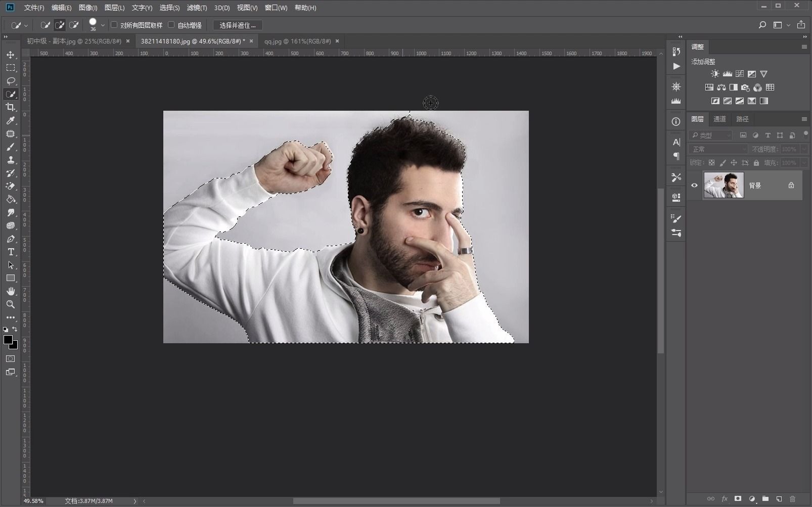Select the Eraser tool
The width and height of the screenshot is (812, 507).
click(x=11, y=186)
